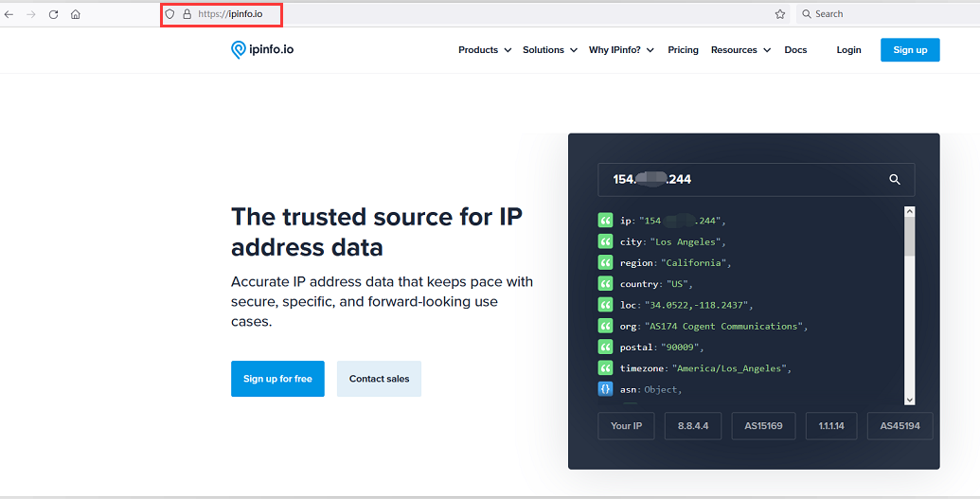Go forward using the browser forward arrow
Viewport: 980px width, 499px height.
click(30, 14)
